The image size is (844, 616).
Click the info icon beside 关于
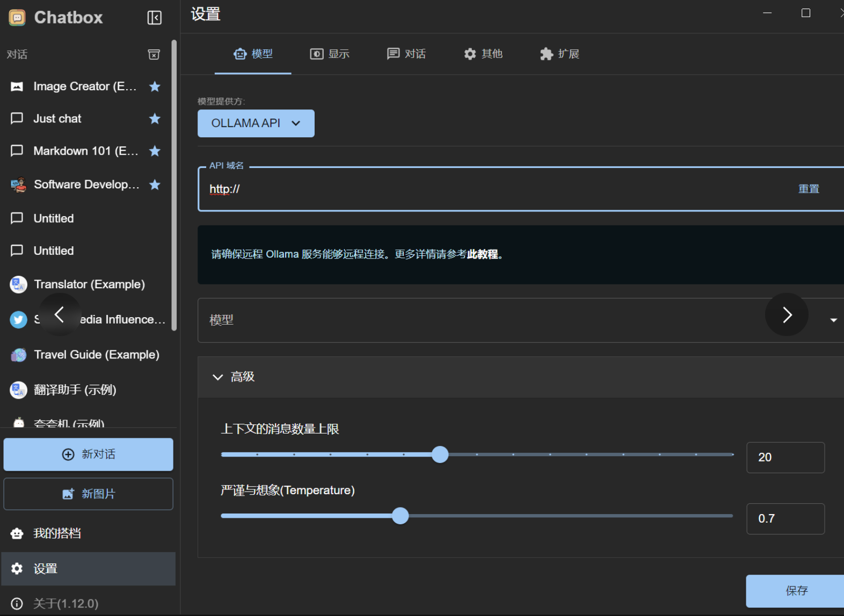click(x=17, y=604)
